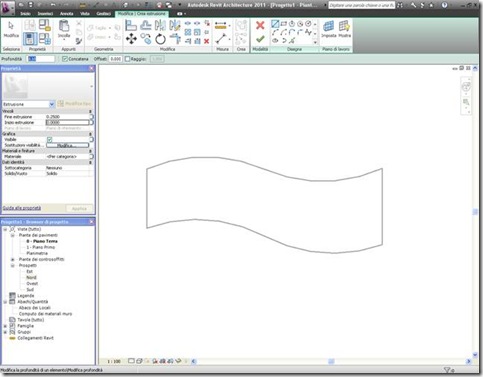
Task: Open the Estrusione type selector dropdown
Action: [52, 104]
